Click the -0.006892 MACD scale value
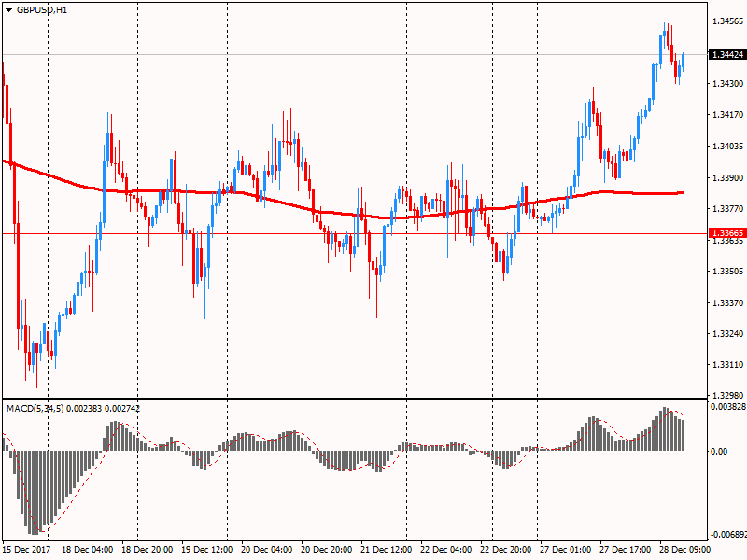This screenshot has height=560, width=747. [x=725, y=536]
